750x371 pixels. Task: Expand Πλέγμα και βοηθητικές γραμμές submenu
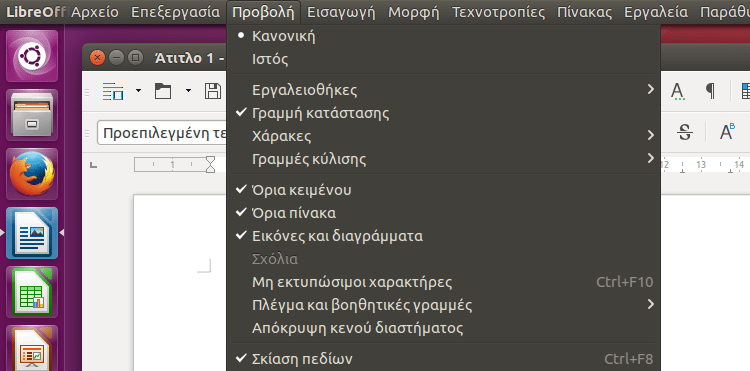pos(443,305)
